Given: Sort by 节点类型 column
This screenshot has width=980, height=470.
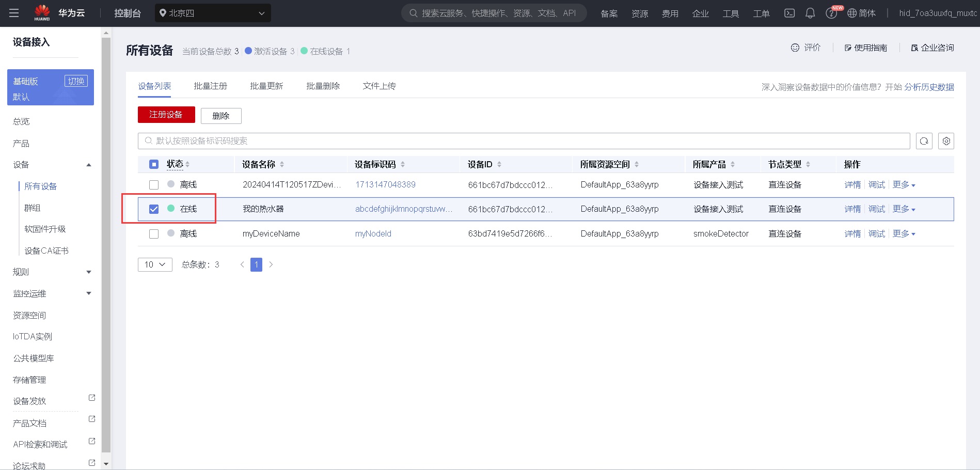Looking at the screenshot, I should pyautogui.click(x=808, y=164).
